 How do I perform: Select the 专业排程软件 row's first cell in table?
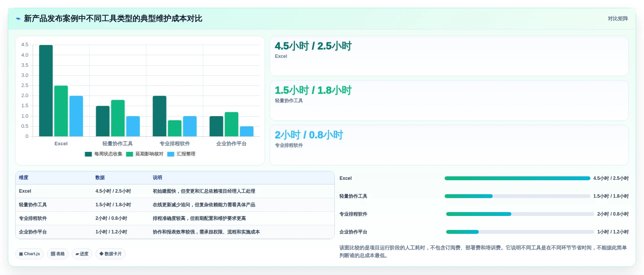(54, 218)
